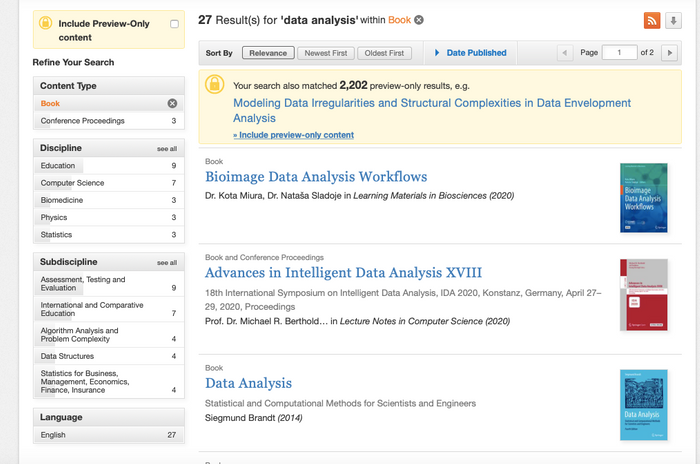
Task: Go to the next results page arrow
Action: click(x=669, y=53)
